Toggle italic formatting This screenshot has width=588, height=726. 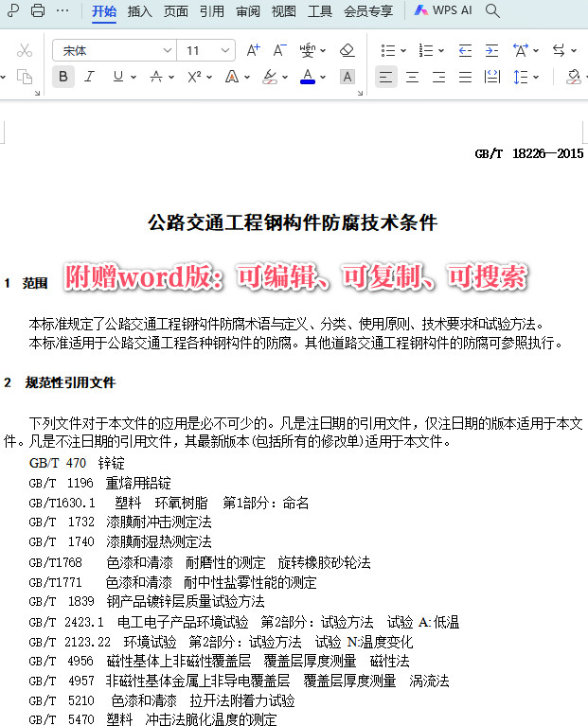[89, 77]
